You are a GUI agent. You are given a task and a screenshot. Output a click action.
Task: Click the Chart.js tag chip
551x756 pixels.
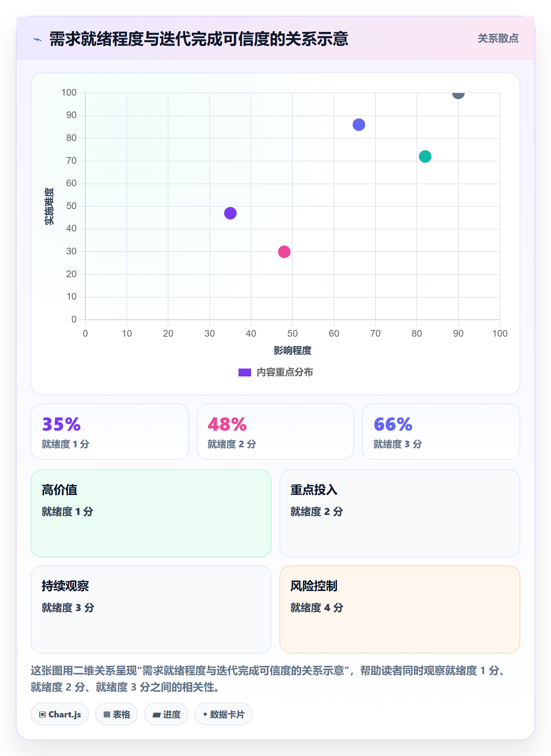[x=60, y=714]
